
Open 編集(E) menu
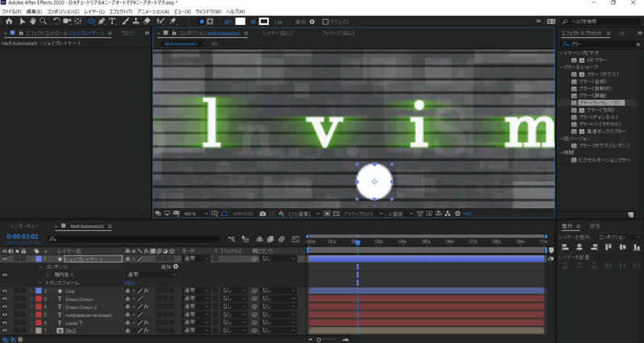tap(34, 11)
